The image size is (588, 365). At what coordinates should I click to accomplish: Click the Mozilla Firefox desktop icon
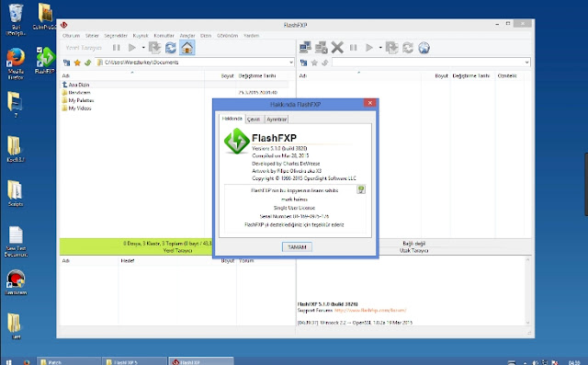point(16,63)
